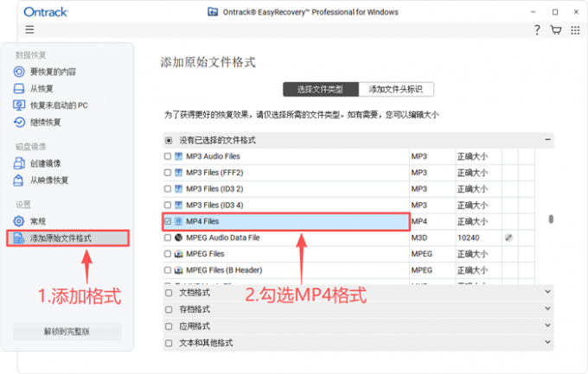Open 恢复未启动的 PC in the sidebar
Viewport: 588px width, 374px height.
59,105
